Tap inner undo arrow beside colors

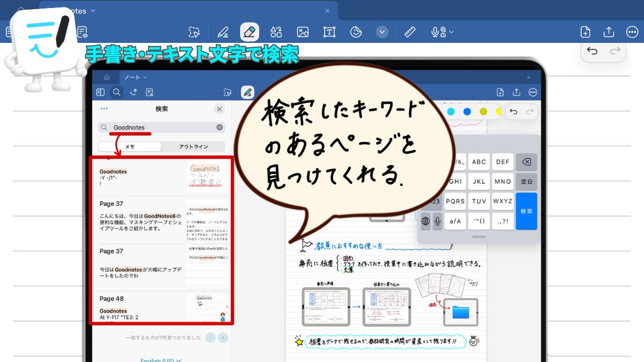tap(514, 111)
